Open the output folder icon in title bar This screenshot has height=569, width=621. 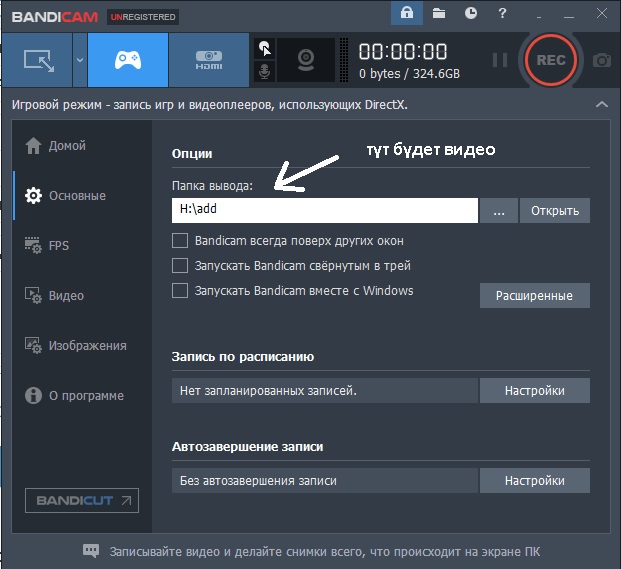click(x=440, y=13)
